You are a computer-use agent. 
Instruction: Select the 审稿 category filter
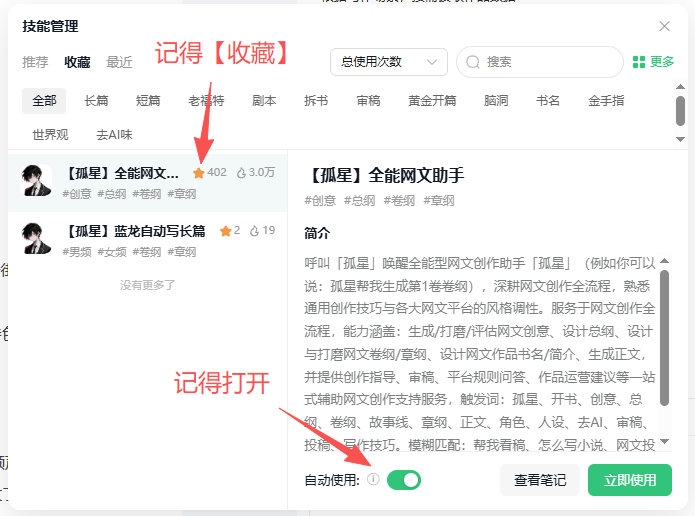[368, 101]
